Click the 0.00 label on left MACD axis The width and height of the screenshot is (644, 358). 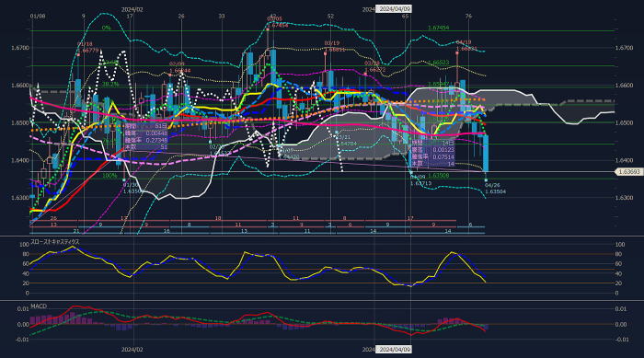pos(23,324)
